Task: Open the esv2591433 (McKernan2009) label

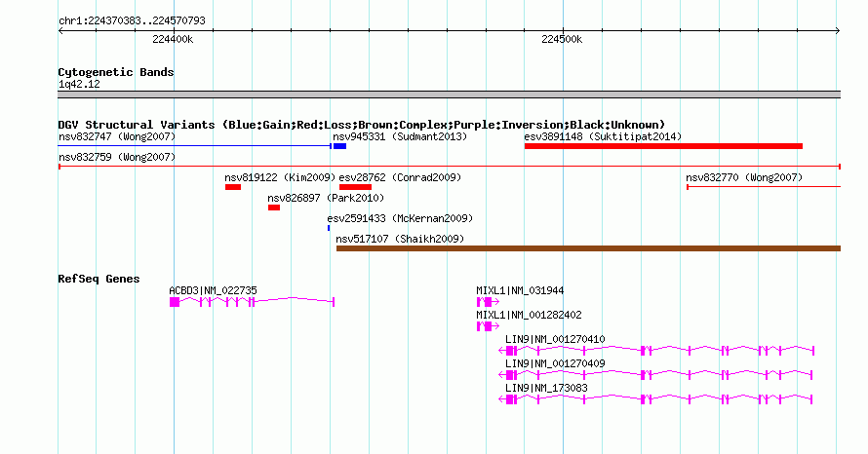Action: pyautogui.click(x=400, y=218)
